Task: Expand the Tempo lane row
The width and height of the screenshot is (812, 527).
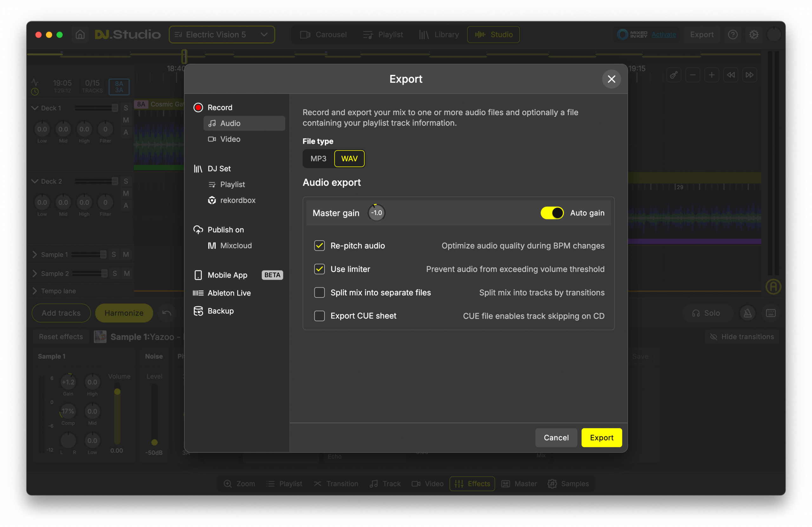Action: tap(35, 291)
